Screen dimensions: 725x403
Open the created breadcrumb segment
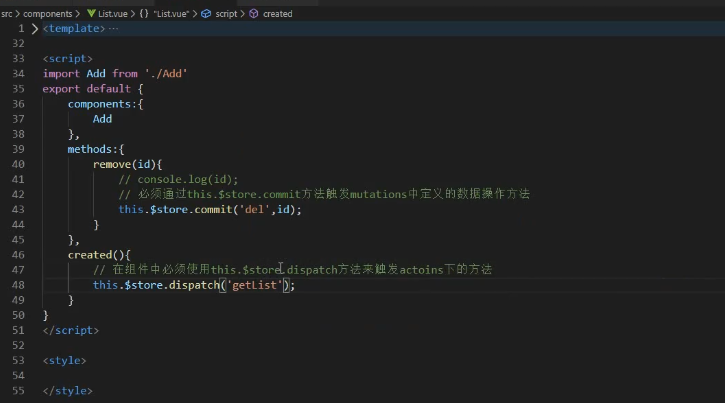coord(277,14)
